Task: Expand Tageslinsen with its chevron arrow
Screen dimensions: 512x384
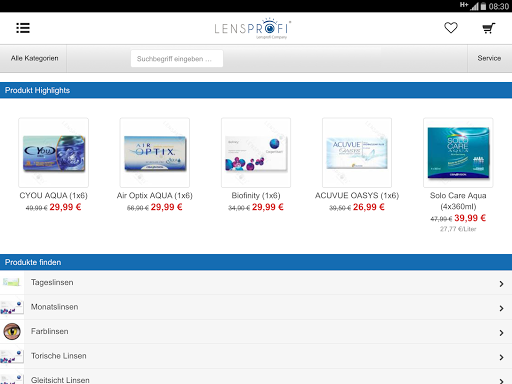Action: (x=501, y=284)
